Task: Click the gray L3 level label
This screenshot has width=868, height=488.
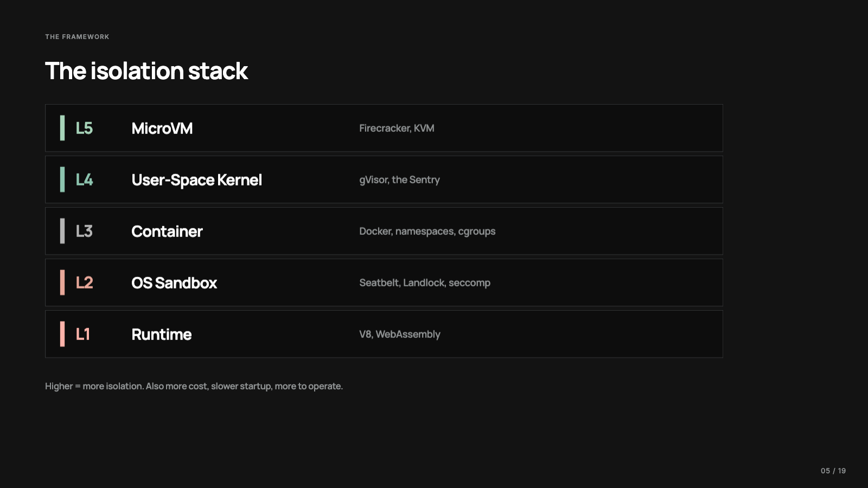Action: [84, 231]
